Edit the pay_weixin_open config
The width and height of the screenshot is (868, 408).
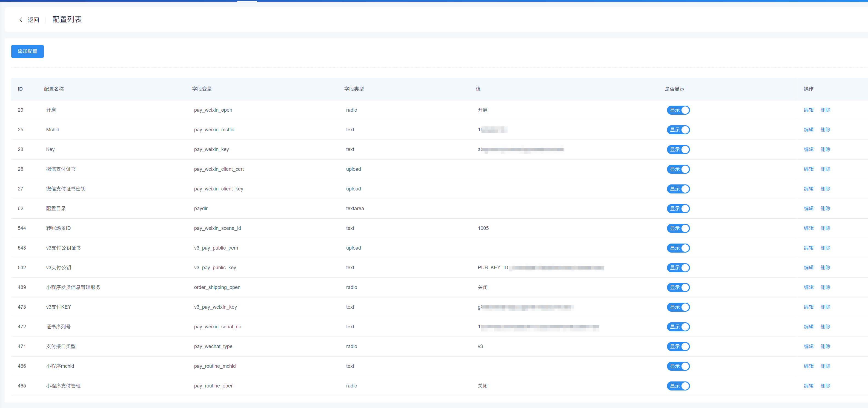coord(808,110)
